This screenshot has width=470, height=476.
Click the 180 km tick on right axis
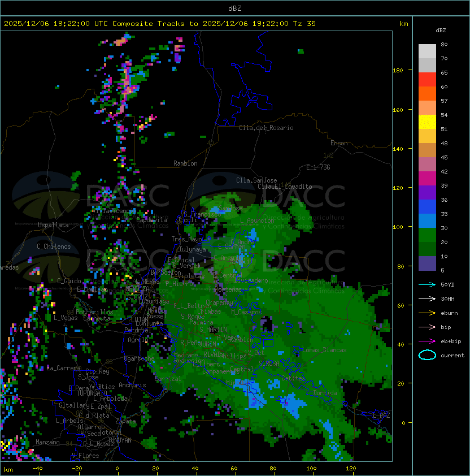pos(398,71)
